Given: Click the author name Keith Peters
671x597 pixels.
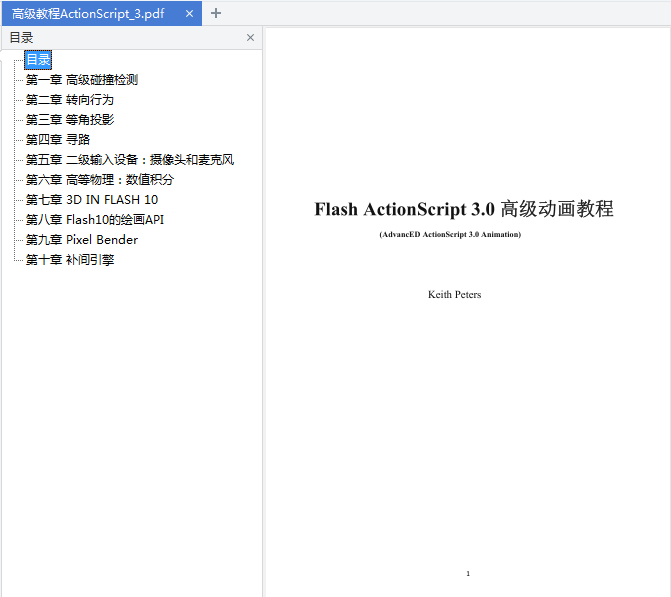Looking at the screenshot, I should (x=454, y=295).
